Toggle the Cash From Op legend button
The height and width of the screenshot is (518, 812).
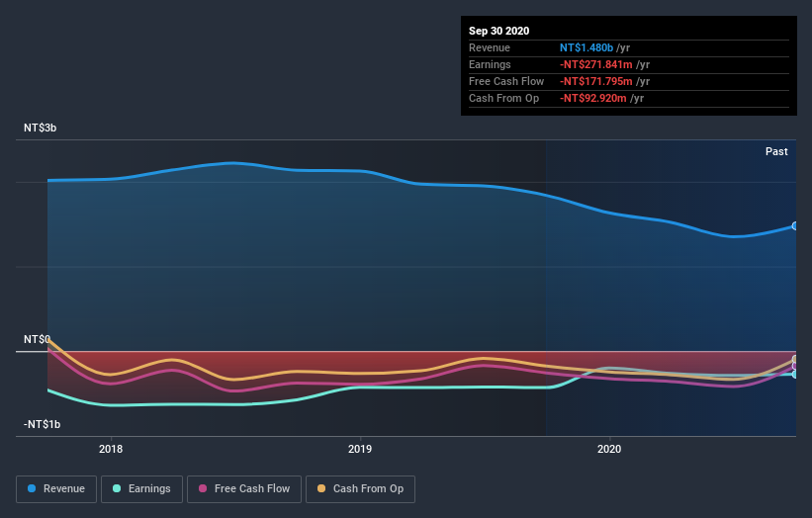click(360, 489)
